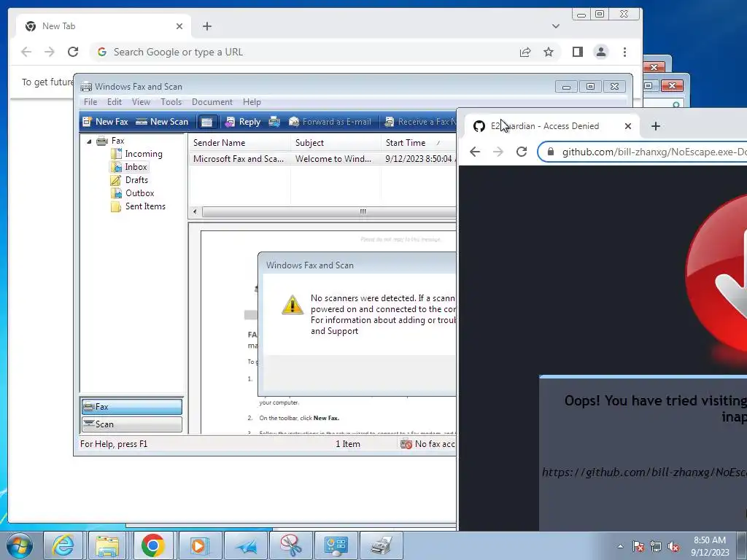747x560 pixels.
Task: Open the Windows Start menu
Action: click(18, 545)
